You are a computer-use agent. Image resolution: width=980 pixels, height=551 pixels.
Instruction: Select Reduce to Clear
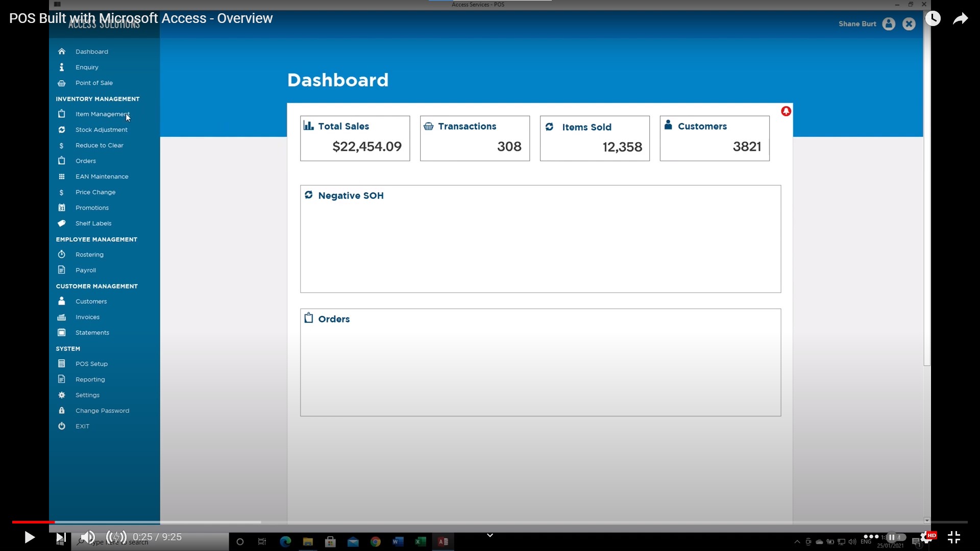tap(99, 145)
